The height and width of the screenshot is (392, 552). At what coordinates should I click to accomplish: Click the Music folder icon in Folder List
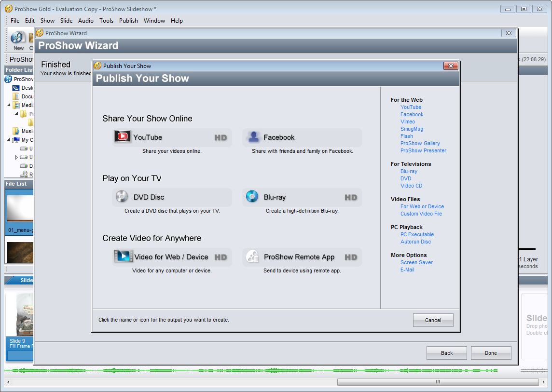[x=16, y=131]
